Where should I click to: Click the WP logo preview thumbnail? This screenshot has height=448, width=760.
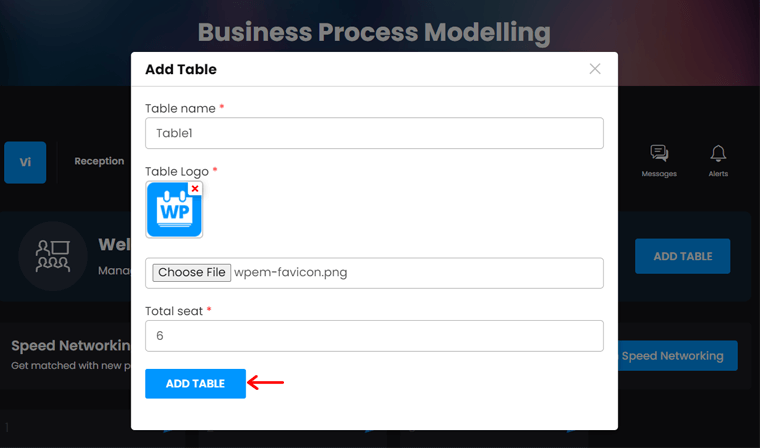pos(173,212)
